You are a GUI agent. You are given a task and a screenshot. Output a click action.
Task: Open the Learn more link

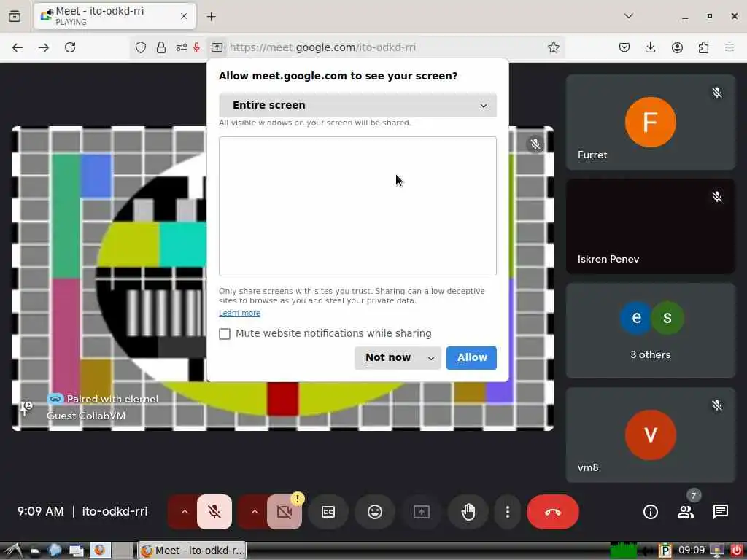[x=239, y=313]
